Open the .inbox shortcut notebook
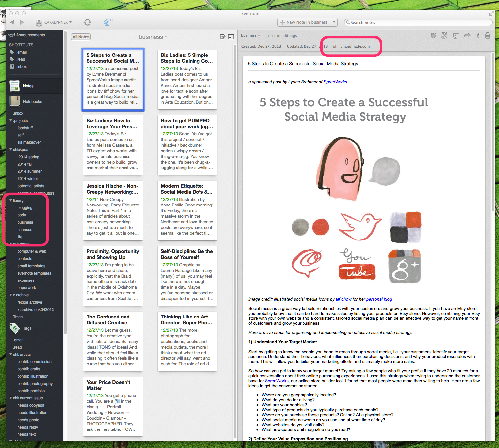Viewport: 499px width, 448px height. 21,67
